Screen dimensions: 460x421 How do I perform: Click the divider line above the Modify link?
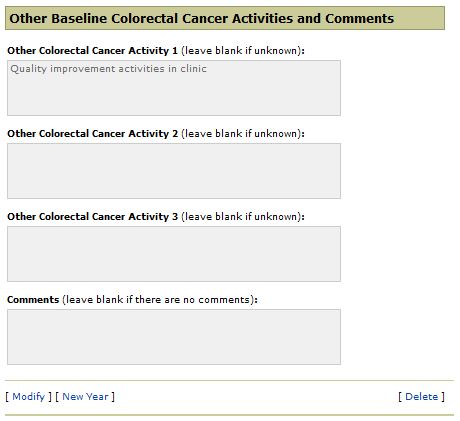[x=229, y=380]
